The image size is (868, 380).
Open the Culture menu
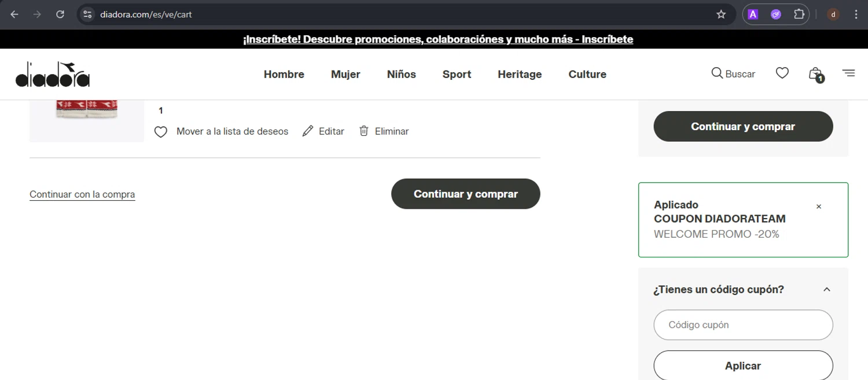coord(587,74)
